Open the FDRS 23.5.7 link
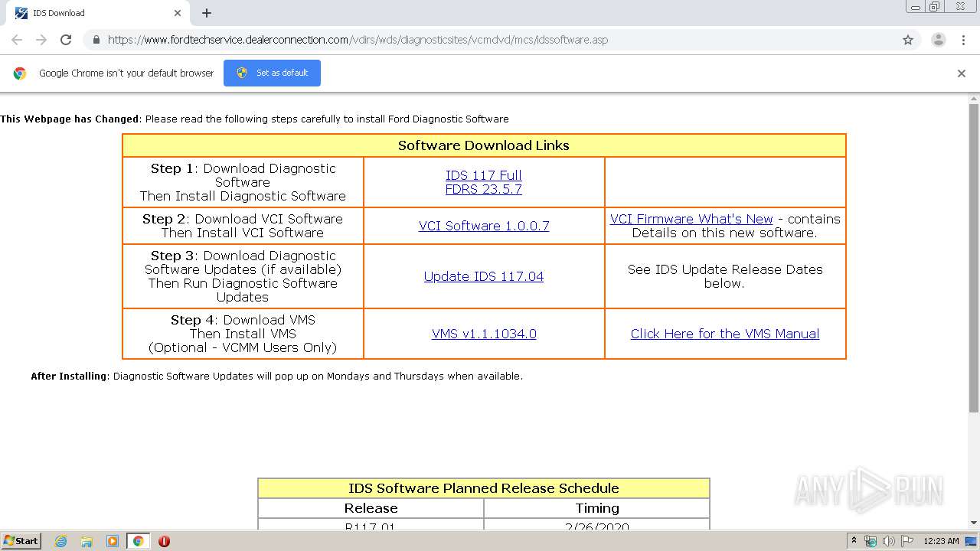This screenshot has width=980, height=551. (x=484, y=189)
